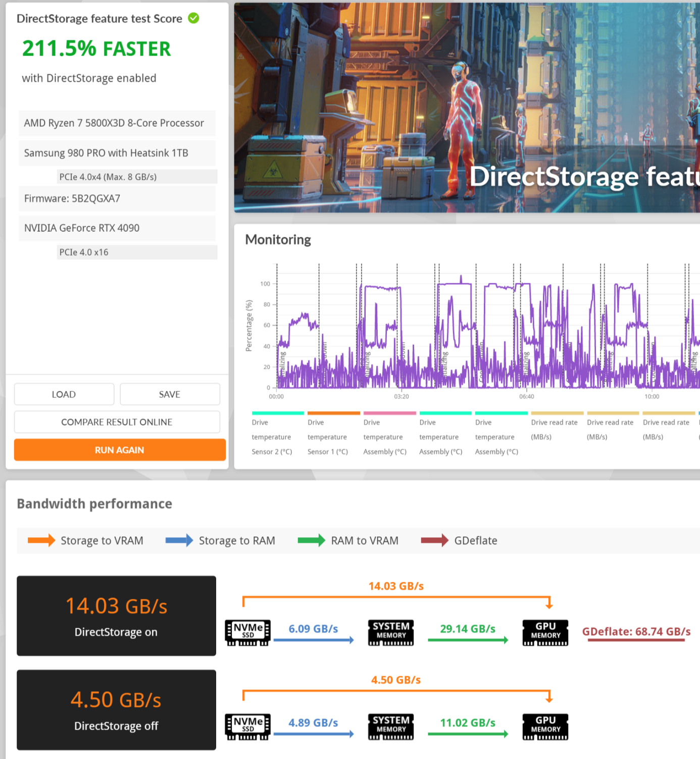Click the DirectStorage feature test Score heading
The image size is (700, 759).
[x=99, y=19]
